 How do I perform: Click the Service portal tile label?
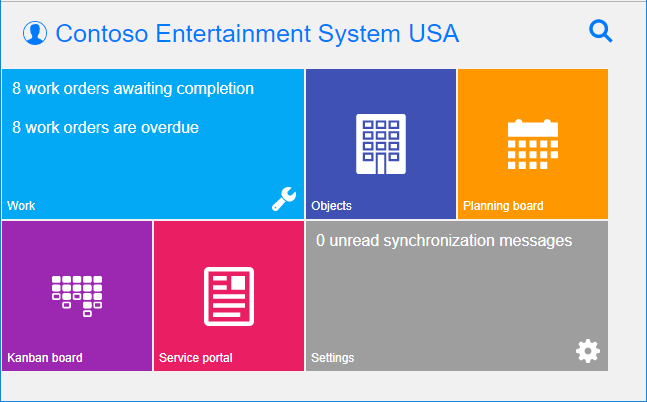tap(196, 357)
